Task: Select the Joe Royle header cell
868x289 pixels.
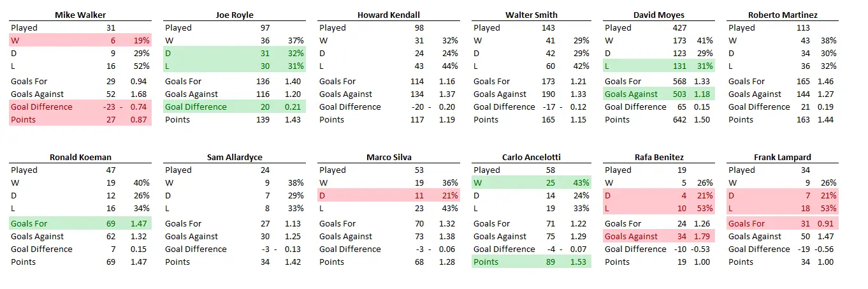Action: [x=234, y=15]
